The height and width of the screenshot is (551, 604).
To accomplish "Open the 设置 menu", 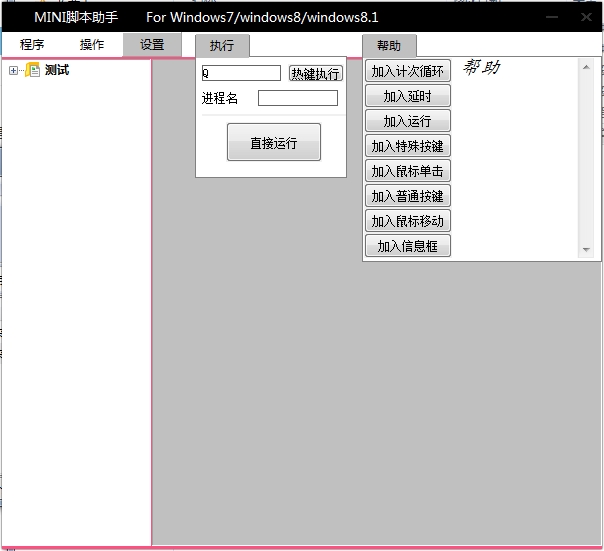I will click(x=152, y=45).
